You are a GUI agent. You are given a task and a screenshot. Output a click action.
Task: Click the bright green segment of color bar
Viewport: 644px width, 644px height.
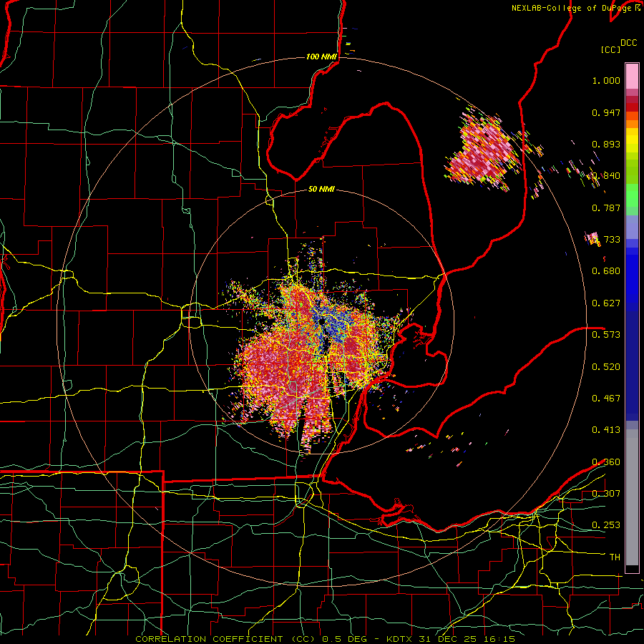[632, 195]
